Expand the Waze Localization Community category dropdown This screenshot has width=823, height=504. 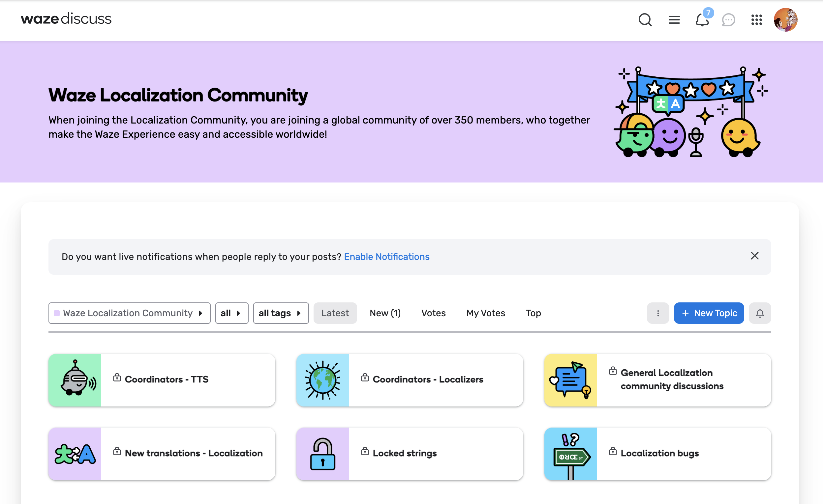[x=129, y=313]
